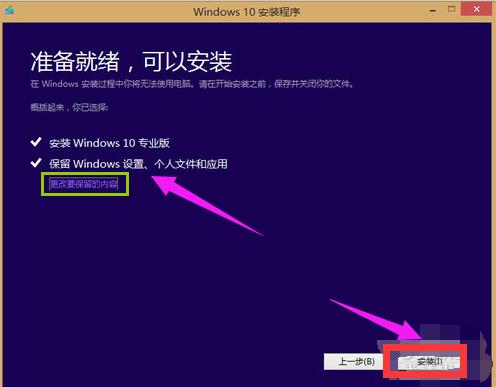Click the magenta arrow pointing at 安装 button
Screen dimensions: 496x387
[378, 321]
